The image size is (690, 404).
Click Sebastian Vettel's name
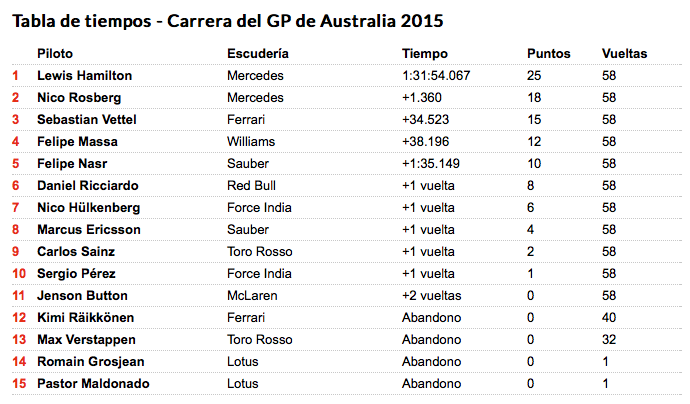click(x=87, y=120)
